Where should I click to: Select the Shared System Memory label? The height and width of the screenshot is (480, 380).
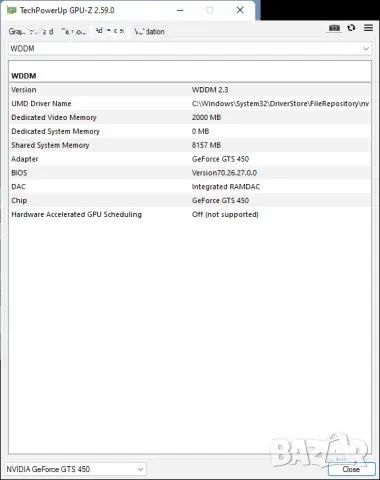50,145
